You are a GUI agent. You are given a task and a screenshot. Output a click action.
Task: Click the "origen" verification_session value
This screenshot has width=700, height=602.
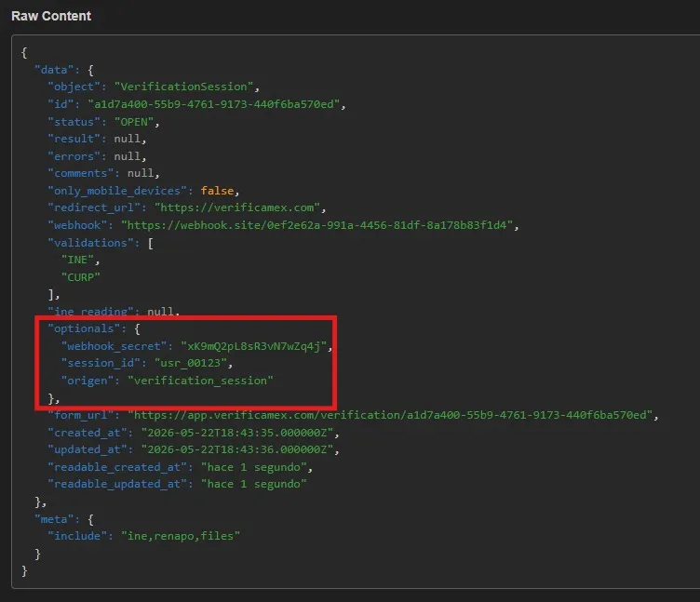coord(200,381)
